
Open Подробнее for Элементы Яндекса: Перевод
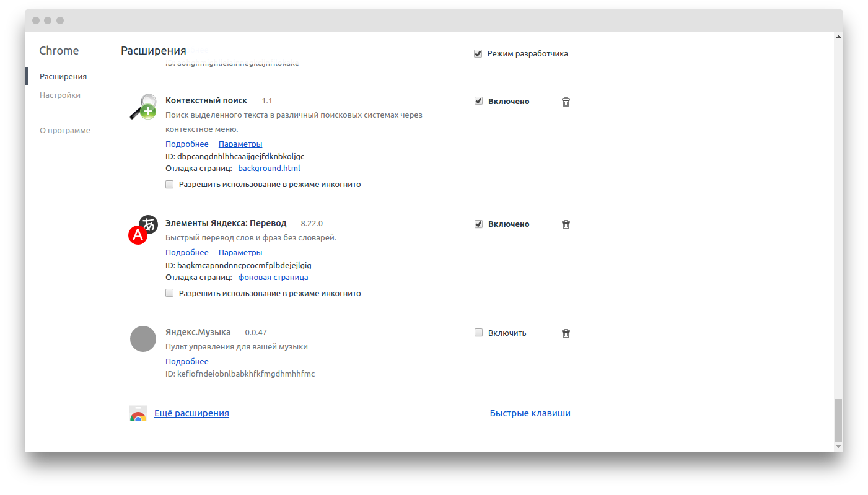[x=187, y=252]
